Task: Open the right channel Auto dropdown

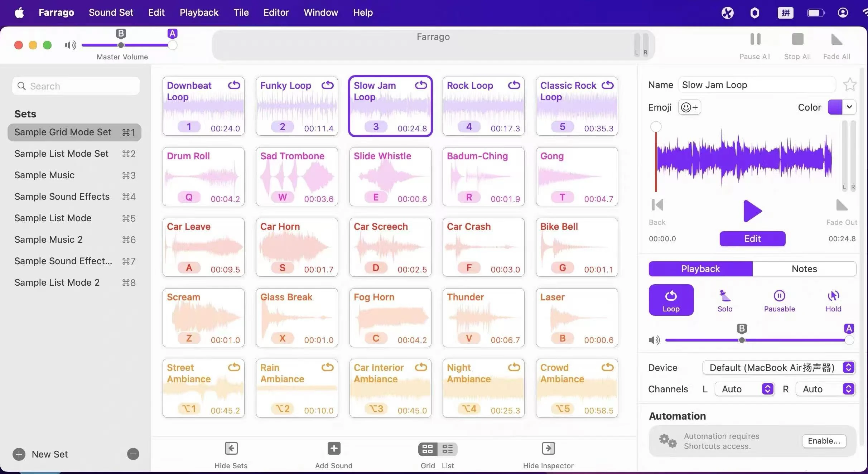Action: [825, 389]
